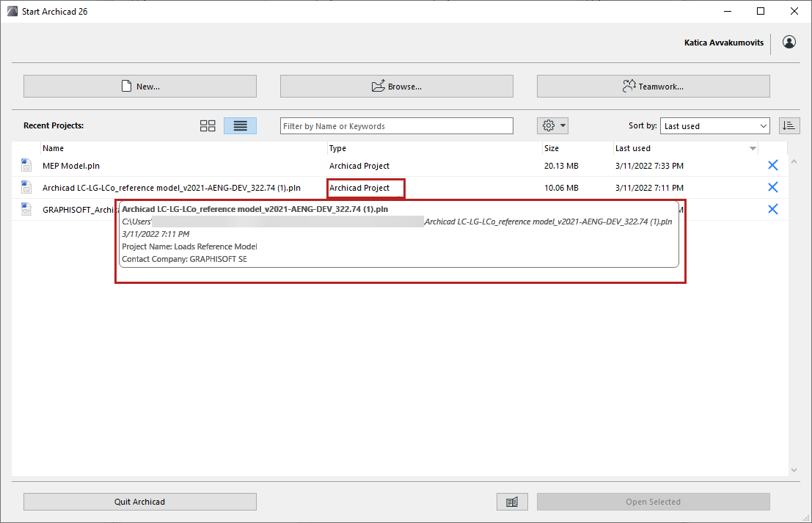Image resolution: width=812 pixels, height=523 pixels.
Task: Click the 3/11/2022 7:33 PM date cell
Action: tap(649, 166)
